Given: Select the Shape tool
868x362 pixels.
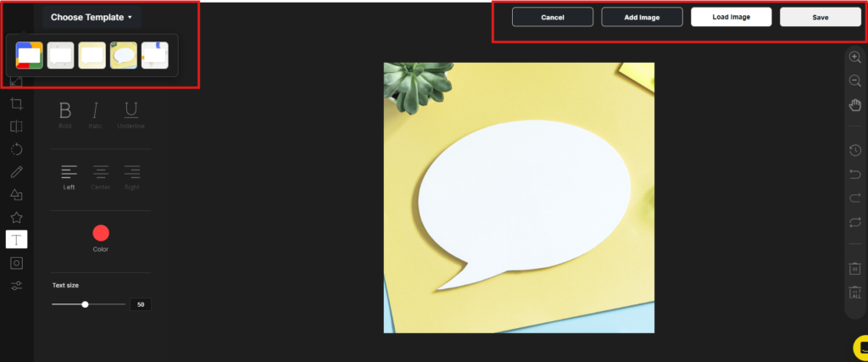Looking at the screenshot, I should click(16, 195).
